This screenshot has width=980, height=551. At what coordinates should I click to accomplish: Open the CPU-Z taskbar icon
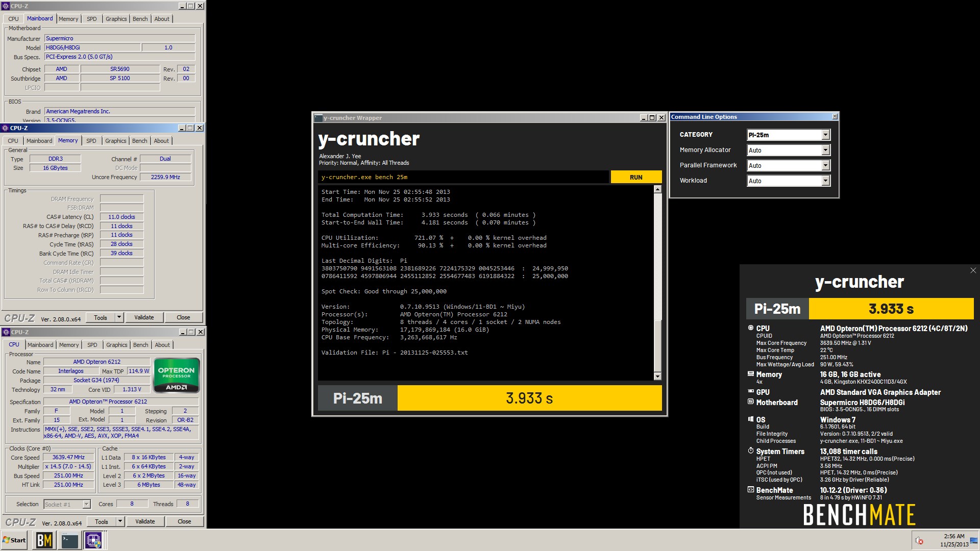coord(93,540)
